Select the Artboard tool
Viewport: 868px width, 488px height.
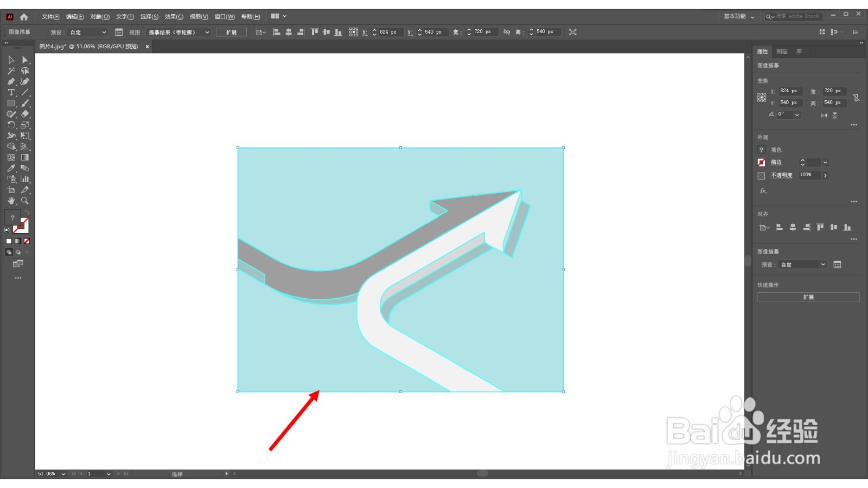click(x=11, y=190)
